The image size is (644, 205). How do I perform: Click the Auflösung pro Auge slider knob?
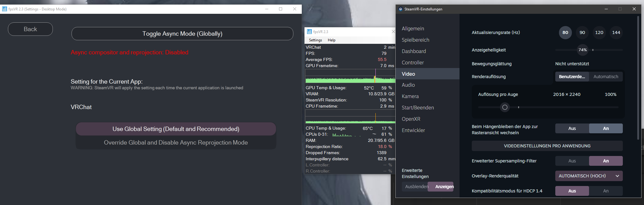point(505,107)
